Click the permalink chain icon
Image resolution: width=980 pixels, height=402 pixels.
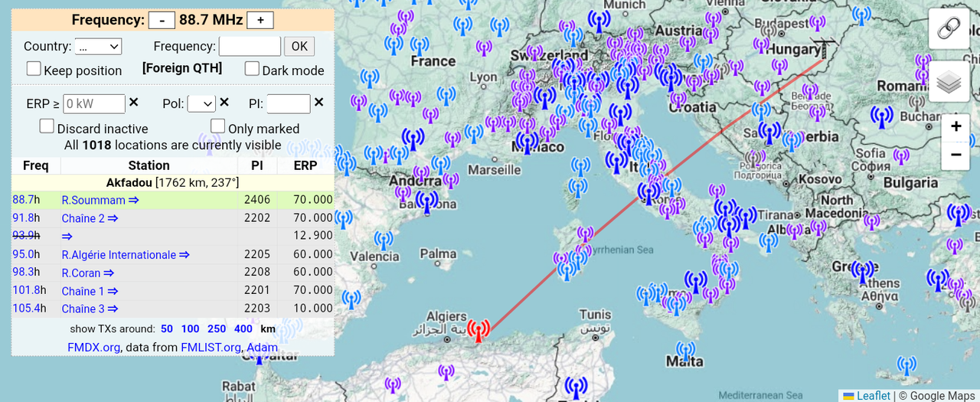949,29
